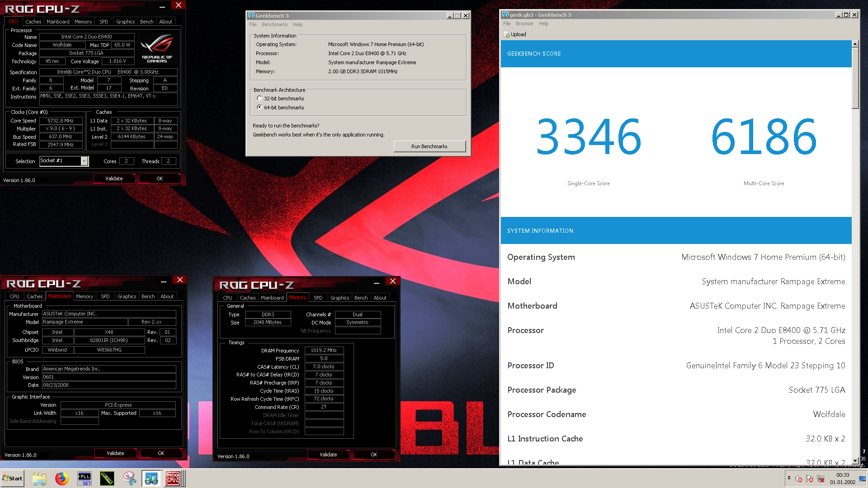This screenshot has width=868, height=488.
Task: Click the Show Desktop button in the tray
Action: pyautogui.click(x=863, y=479)
